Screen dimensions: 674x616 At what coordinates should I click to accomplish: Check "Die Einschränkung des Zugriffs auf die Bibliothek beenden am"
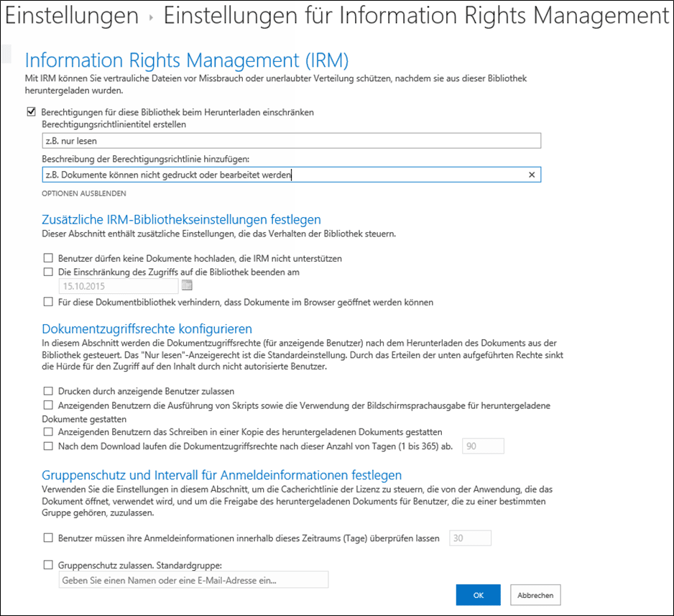point(48,272)
